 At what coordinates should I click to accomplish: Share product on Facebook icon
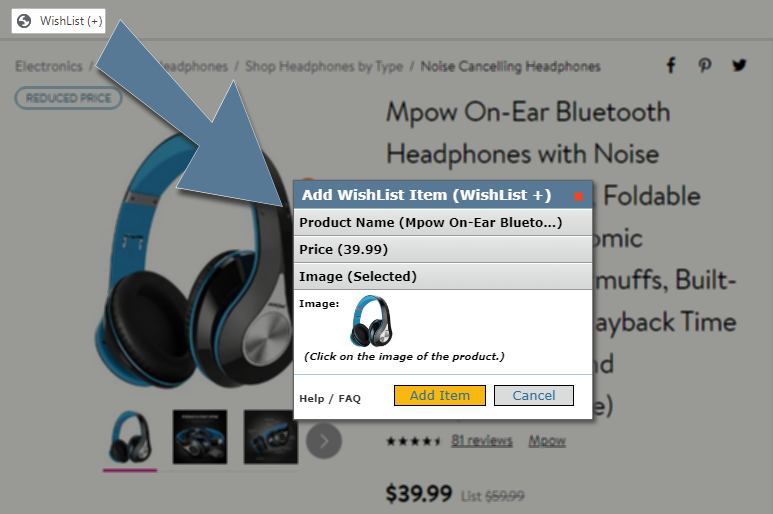click(671, 65)
